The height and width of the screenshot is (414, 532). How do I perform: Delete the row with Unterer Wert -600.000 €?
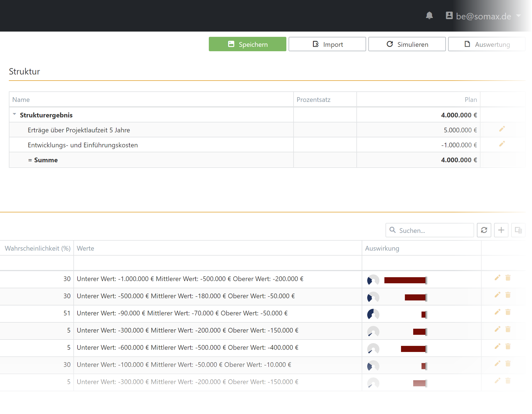508,346
